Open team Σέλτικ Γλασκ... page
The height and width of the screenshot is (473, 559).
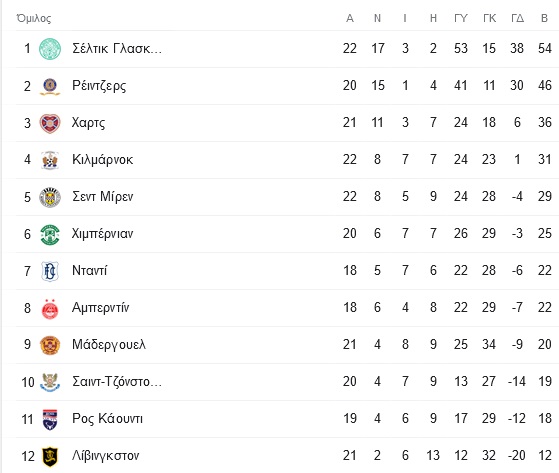[x=117, y=48]
